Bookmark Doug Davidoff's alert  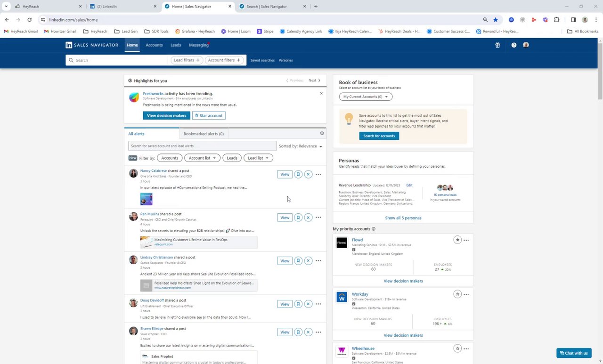(298, 304)
